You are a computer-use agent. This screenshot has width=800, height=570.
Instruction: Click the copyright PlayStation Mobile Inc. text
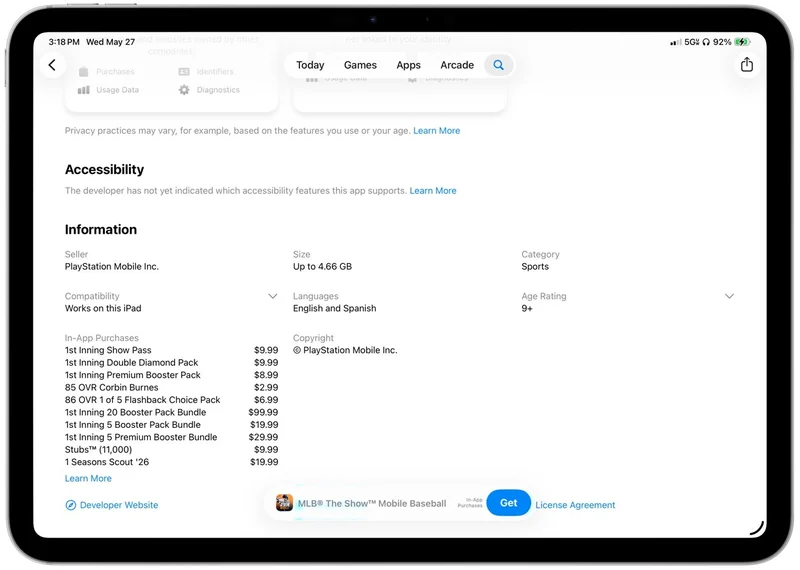(x=345, y=350)
